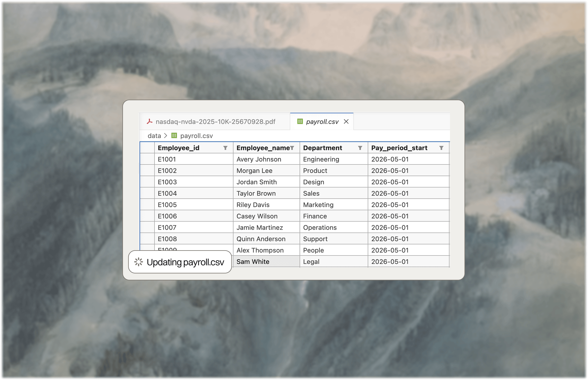Select the Jamie Martinez cell
588x380 pixels.
point(267,227)
